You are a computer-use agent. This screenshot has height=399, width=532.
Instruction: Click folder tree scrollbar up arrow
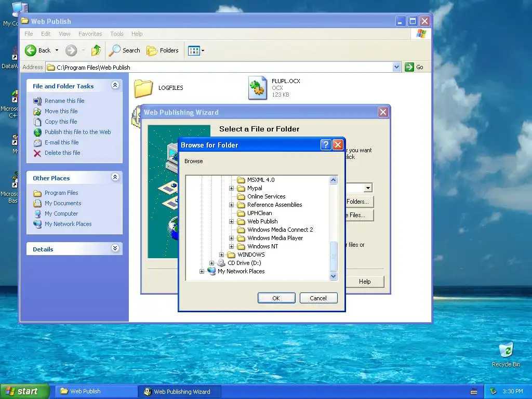[x=334, y=180]
